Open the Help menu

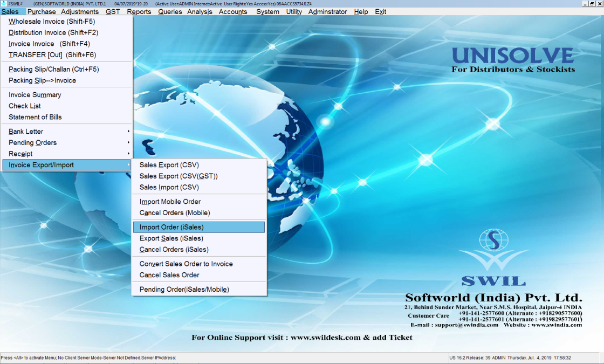coord(361,11)
